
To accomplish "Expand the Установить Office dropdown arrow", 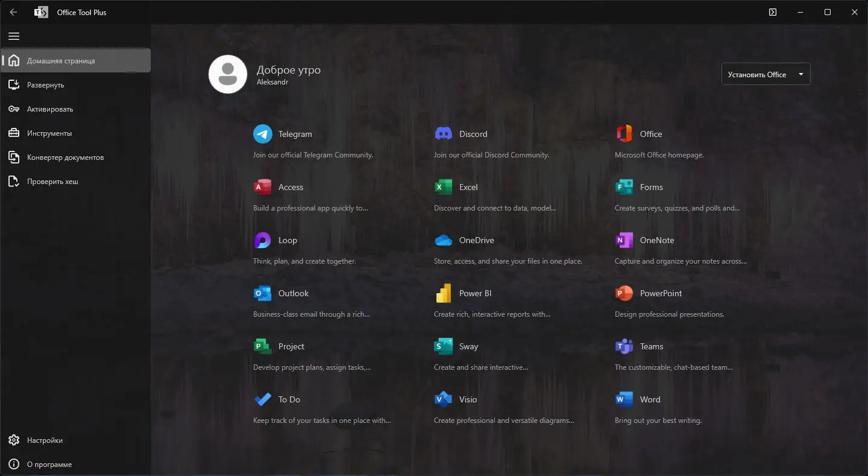I will (801, 74).
